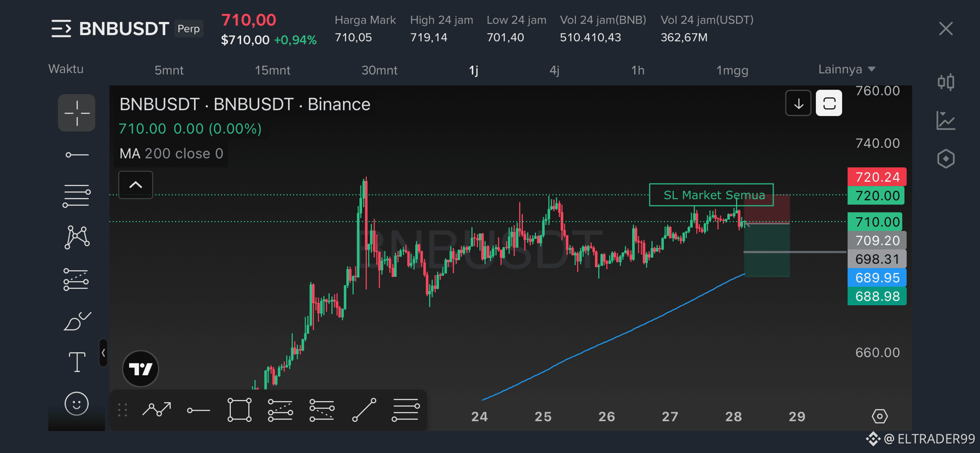Click the BNBUSDT · Binance chart title
The image size is (980, 453).
point(245,104)
